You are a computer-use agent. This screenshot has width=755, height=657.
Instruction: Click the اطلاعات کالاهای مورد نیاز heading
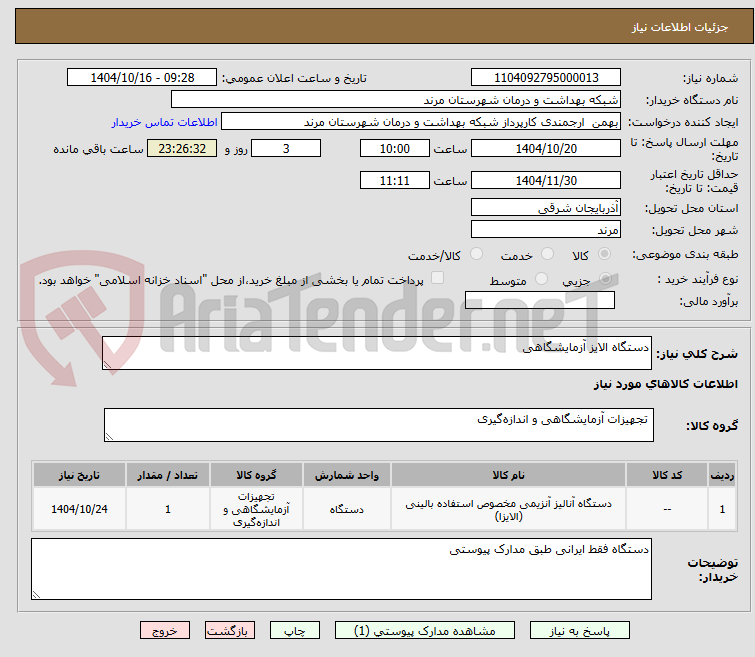point(665,384)
